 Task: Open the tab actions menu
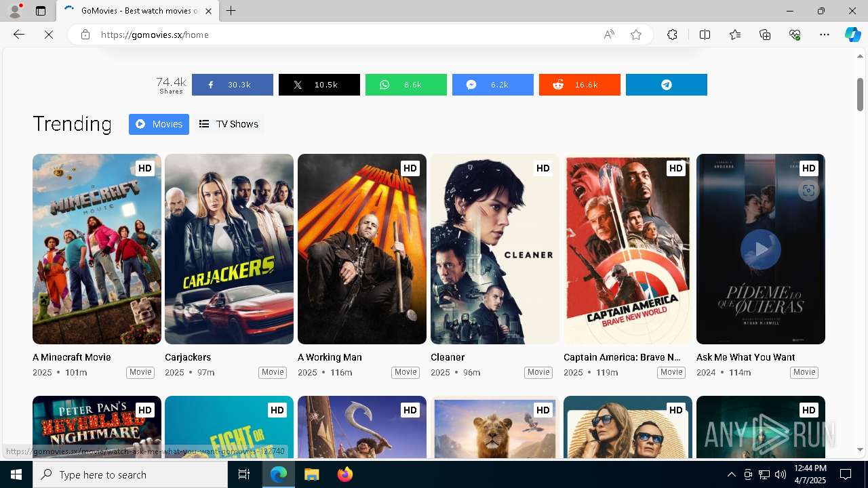pos(41,11)
